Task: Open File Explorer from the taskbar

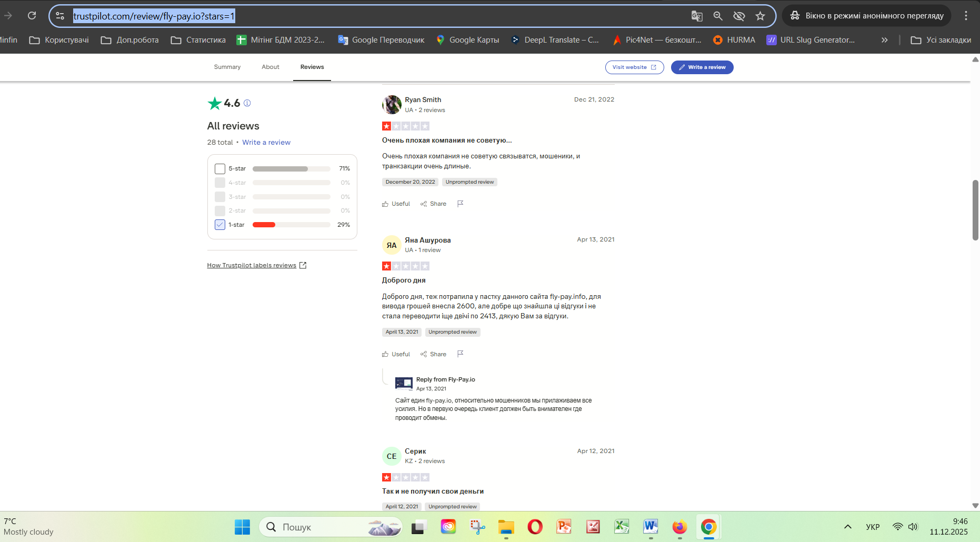Action: point(506,527)
